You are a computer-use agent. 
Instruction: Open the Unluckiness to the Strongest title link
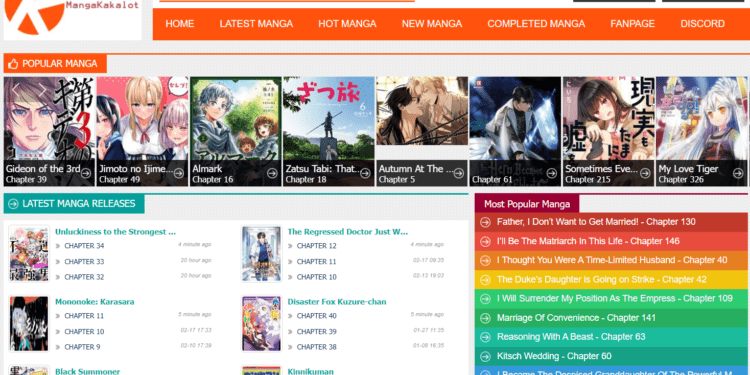coord(115,232)
